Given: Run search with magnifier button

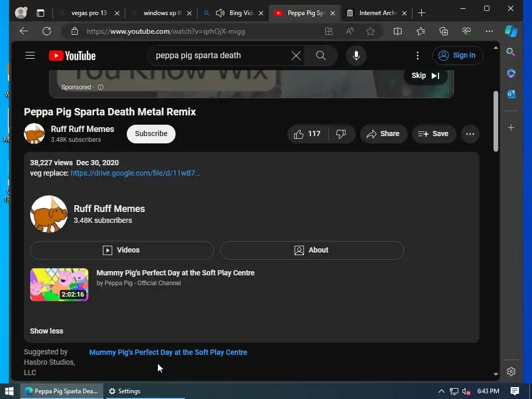Looking at the screenshot, I should (321, 56).
